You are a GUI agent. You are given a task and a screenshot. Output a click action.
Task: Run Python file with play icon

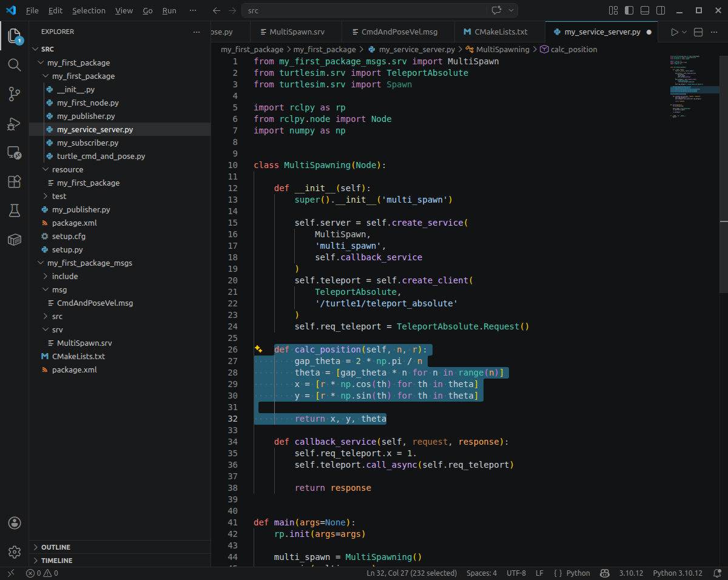[x=674, y=32]
